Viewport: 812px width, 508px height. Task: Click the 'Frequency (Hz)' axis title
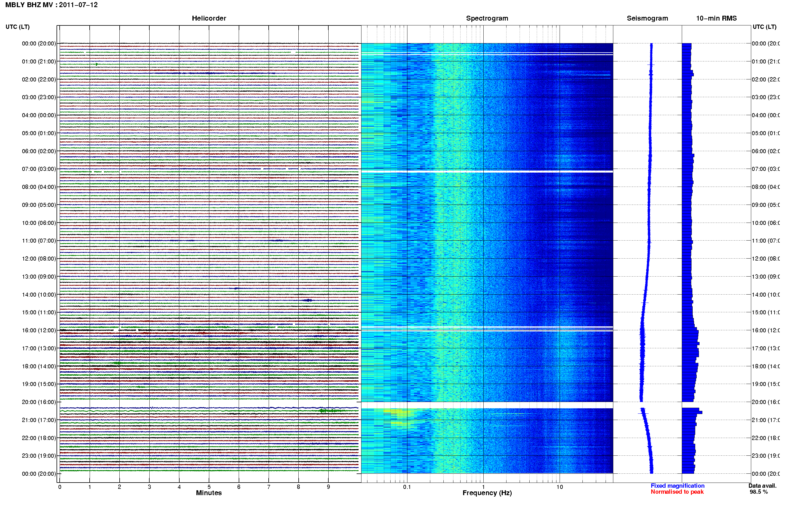[487, 493]
